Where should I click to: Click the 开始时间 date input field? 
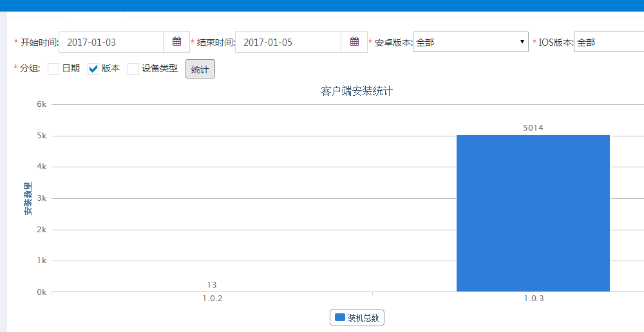pos(111,42)
